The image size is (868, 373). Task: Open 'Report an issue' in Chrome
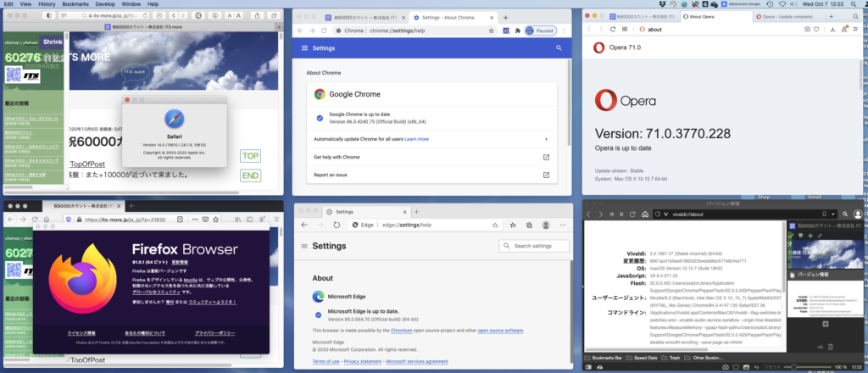(546, 175)
